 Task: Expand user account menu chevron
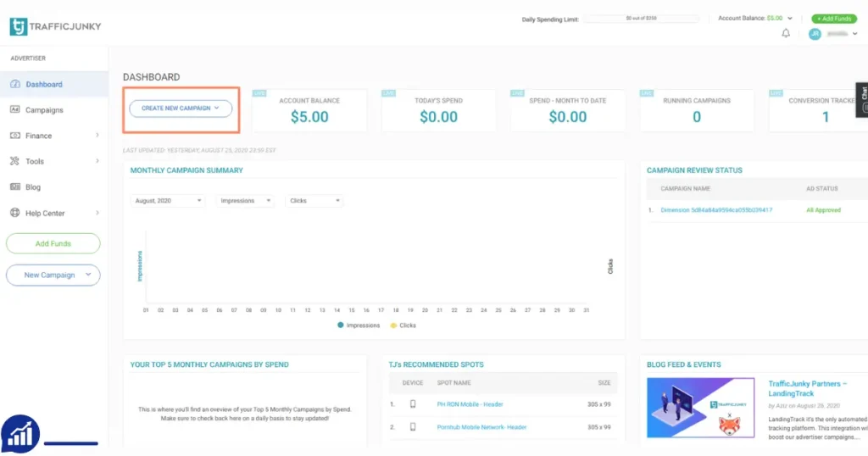[x=854, y=34]
